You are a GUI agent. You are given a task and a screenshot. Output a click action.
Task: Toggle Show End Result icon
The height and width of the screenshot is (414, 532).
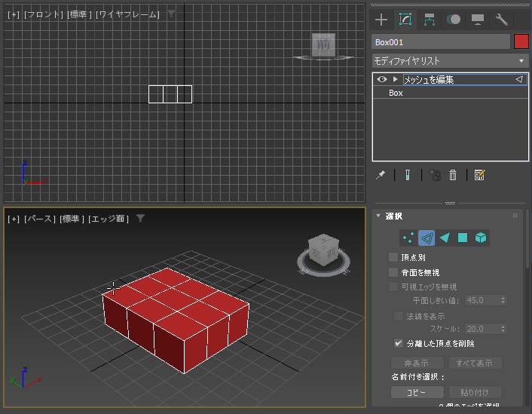408,175
